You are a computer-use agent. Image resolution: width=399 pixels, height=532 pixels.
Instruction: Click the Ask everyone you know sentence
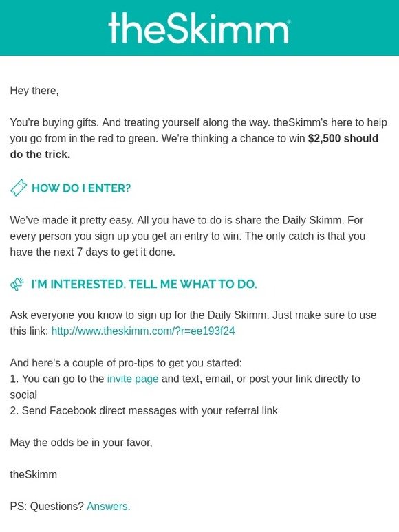tap(193, 323)
